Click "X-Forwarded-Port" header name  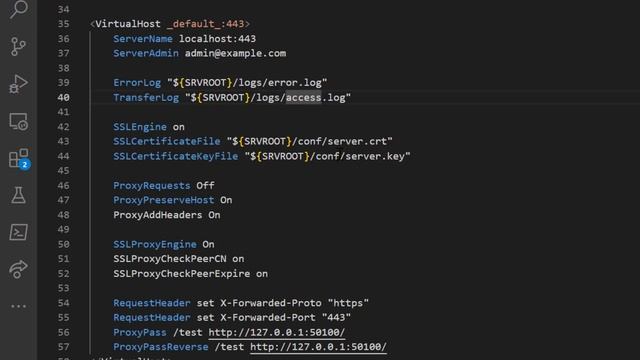pos(268,318)
